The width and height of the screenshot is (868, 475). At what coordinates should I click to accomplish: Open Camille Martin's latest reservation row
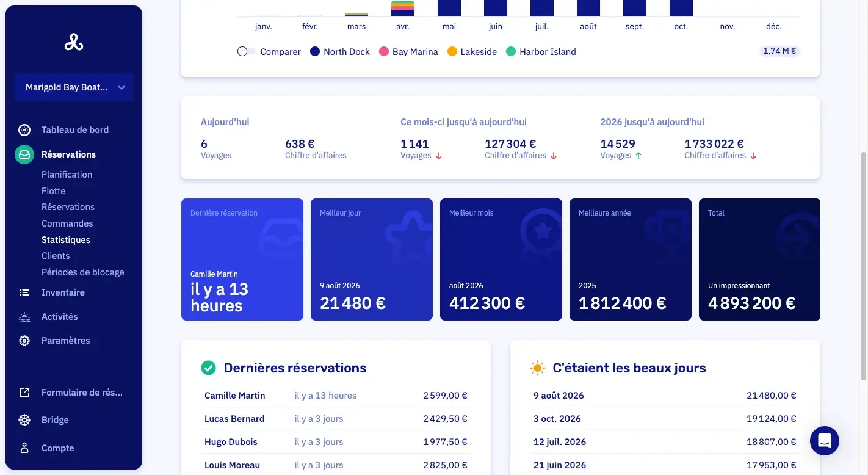pos(336,396)
